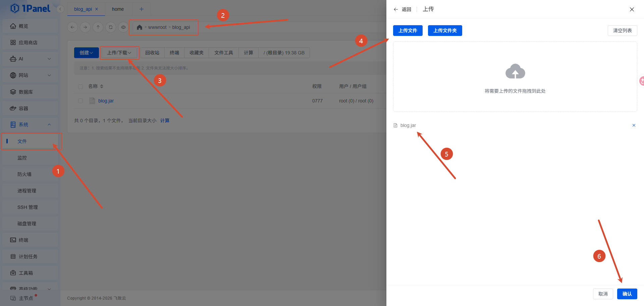Click the cloud upload drop area
The width and height of the screenshot is (644, 306).
tap(515, 77)
